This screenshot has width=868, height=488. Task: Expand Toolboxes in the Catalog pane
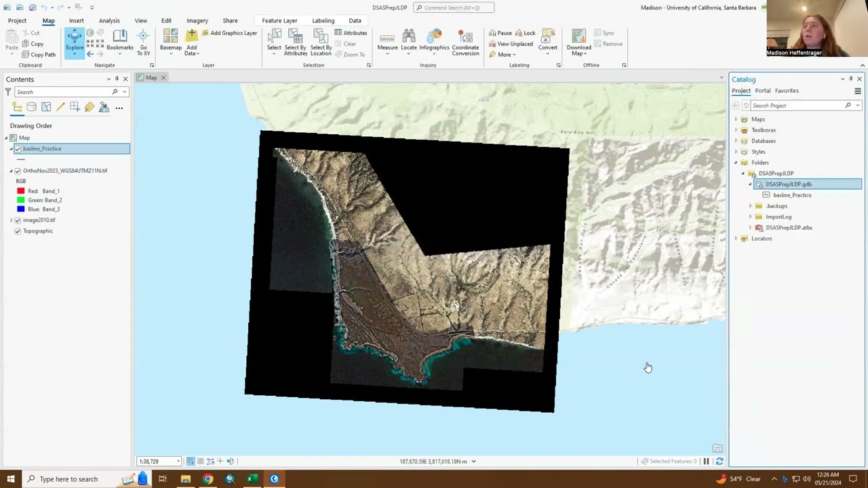[736, 130]
